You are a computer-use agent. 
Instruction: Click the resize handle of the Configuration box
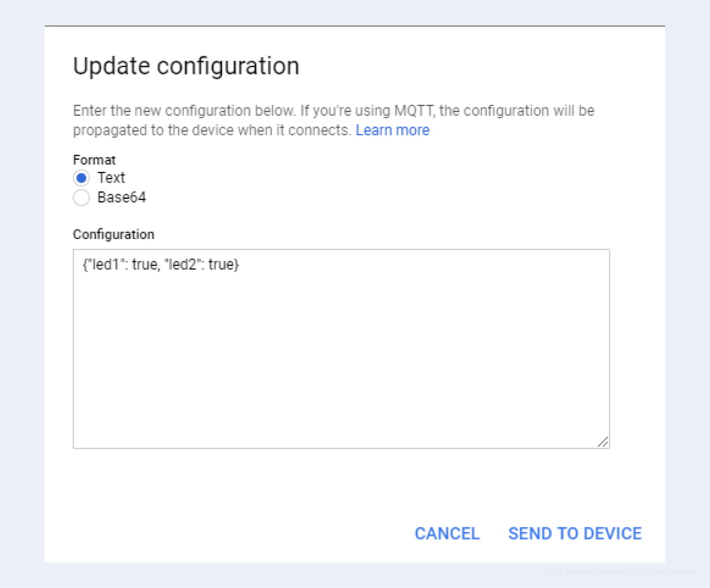coord(604,441)
